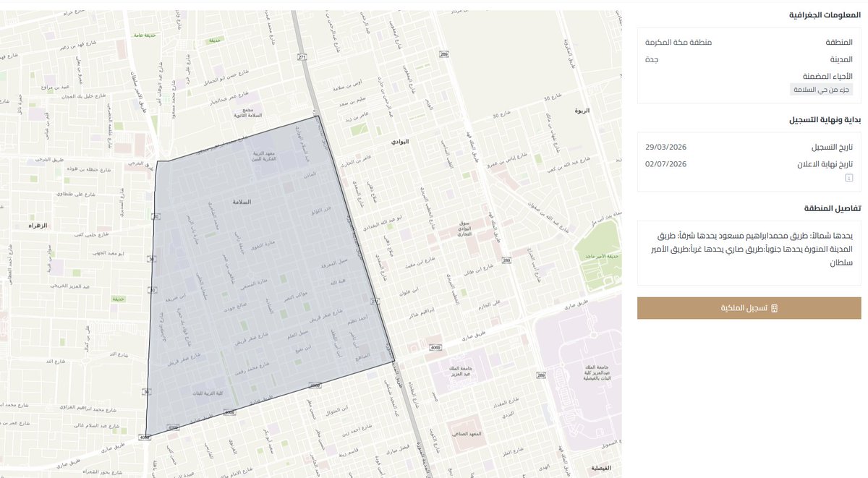
Task: Select the end date 02/07/2026
Action: click(665, 163)
